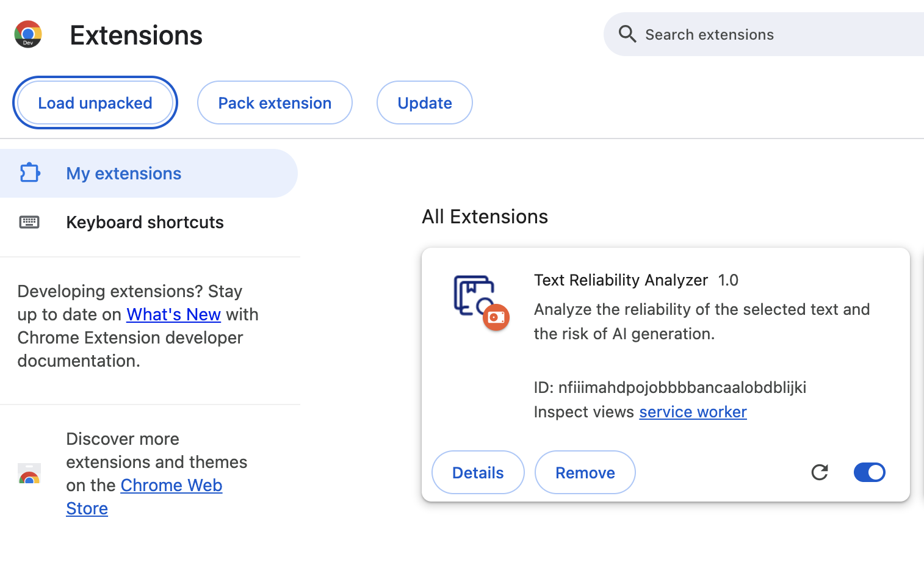Click the extension description text
Viewport: 924px width, 565px height.
click(x=702, y=322)
